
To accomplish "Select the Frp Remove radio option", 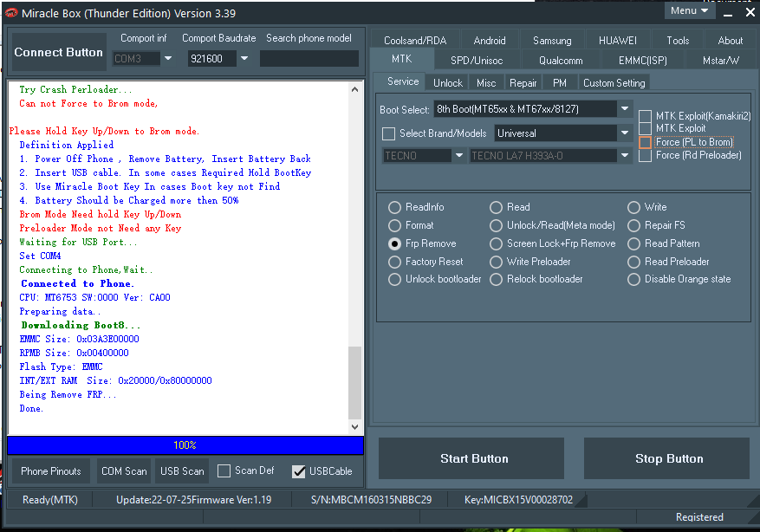I will point(394,243).
